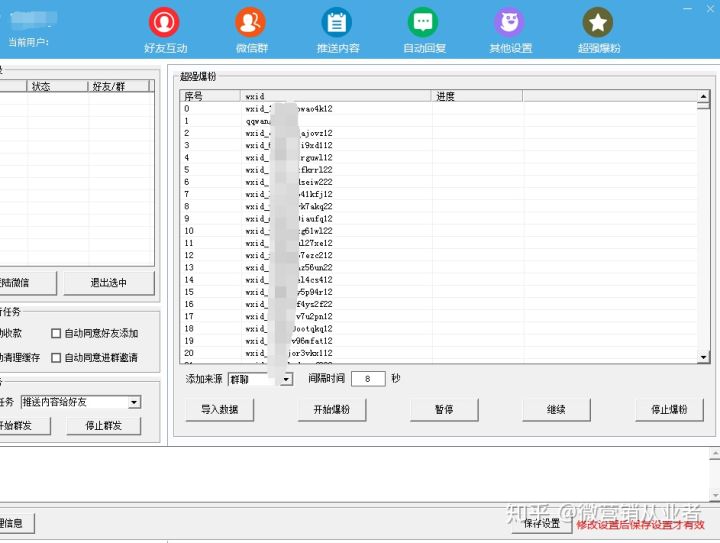The image size is (720, 543).
Task: Click scroll down arrow of wxid list
Action: 703,357
